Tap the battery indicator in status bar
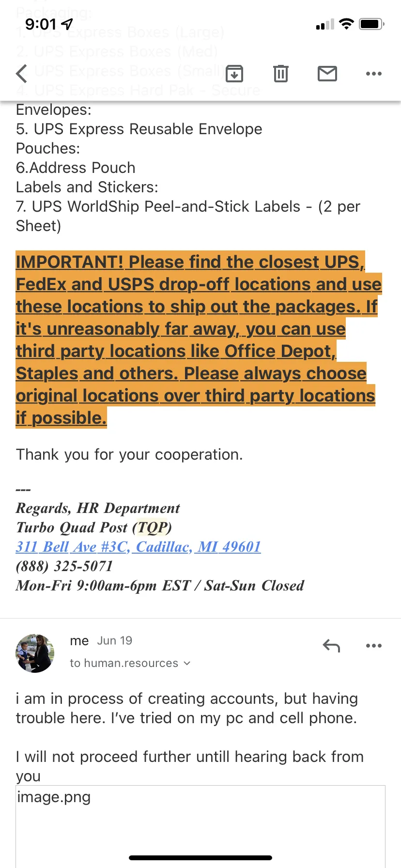Viewport: 401px width, 868px height. (x=372, y=24)
